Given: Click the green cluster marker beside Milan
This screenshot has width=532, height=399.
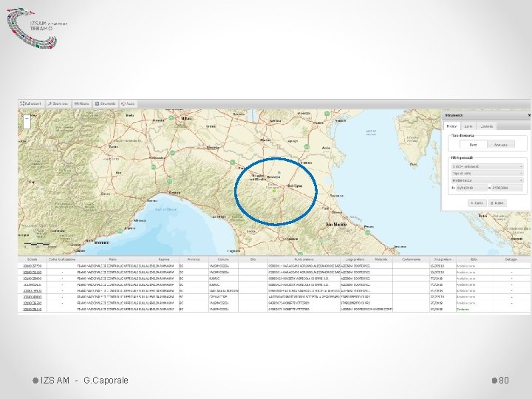Looking at the screenshot, I should [171, 118].
